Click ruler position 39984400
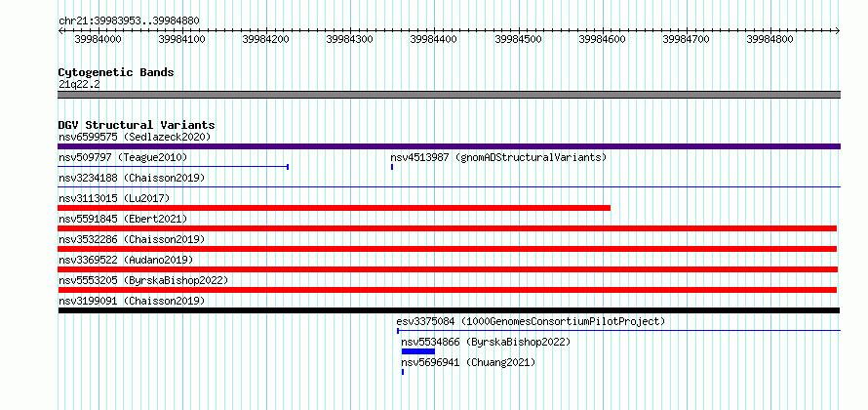868x410 pixels. click(x=433, y=39)
